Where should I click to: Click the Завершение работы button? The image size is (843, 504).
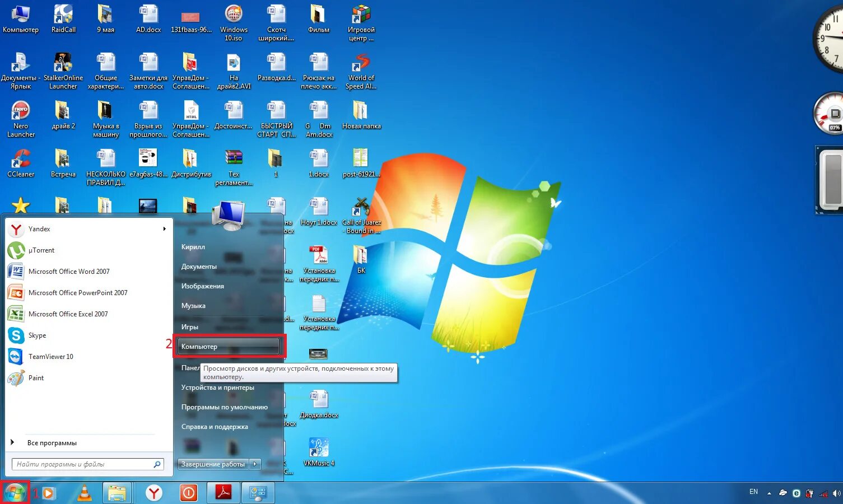point(213,464)
